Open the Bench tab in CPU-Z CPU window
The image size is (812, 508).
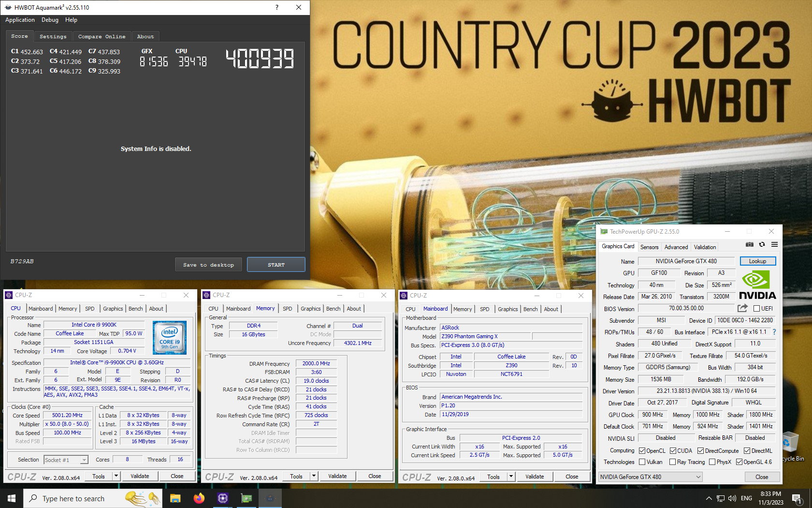pyautogui.click(x=135, y=309)
